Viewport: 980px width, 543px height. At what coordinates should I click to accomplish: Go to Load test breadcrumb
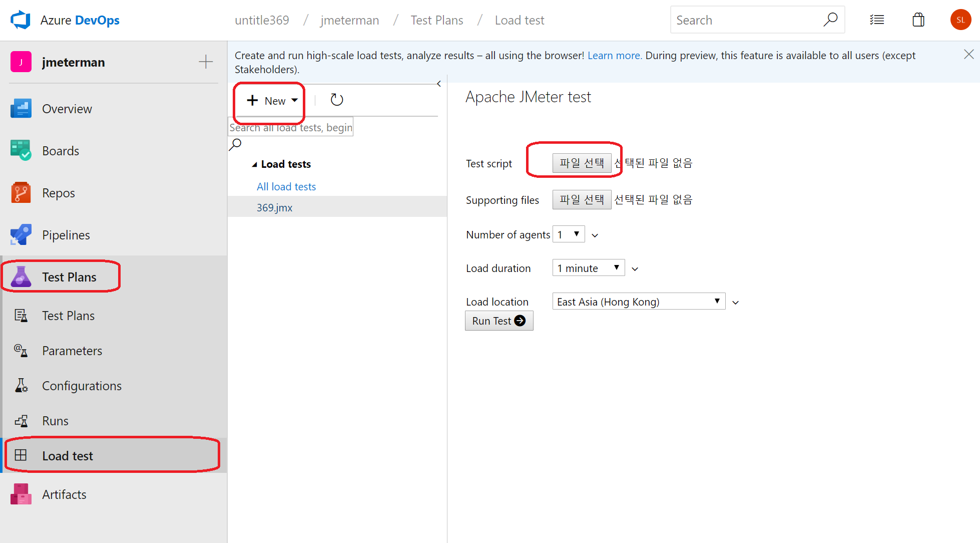click(520, 20)
